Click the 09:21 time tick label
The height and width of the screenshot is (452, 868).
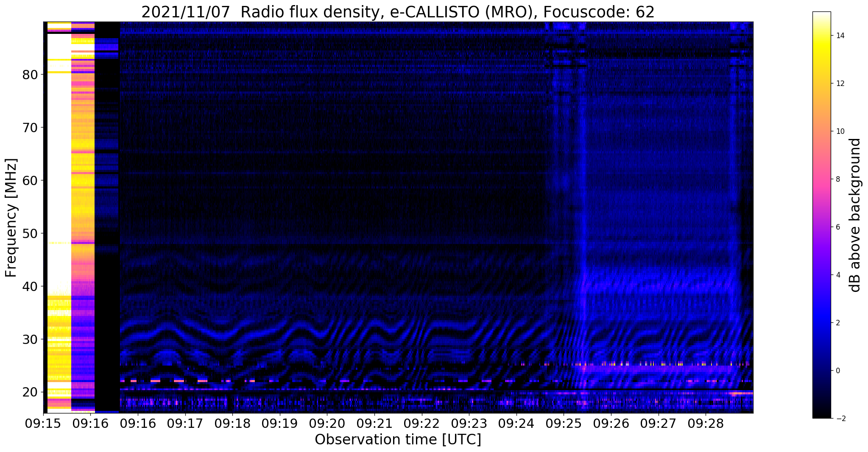pos(374,424)
